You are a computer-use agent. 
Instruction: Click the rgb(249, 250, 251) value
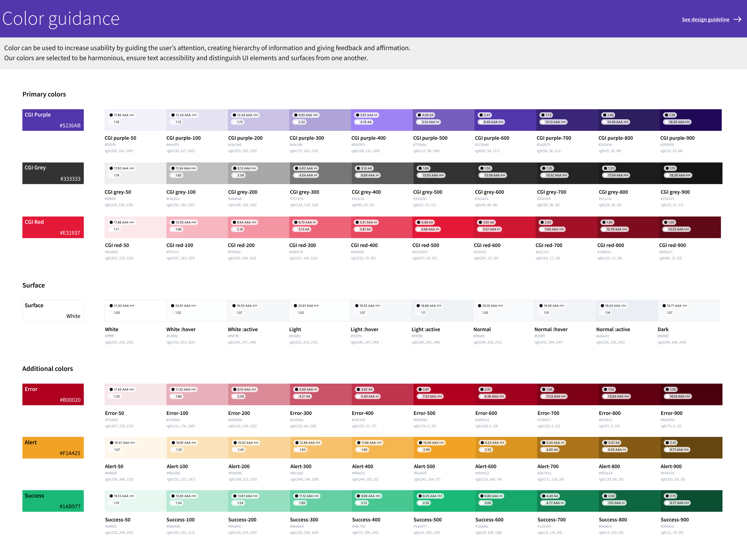[x=488, y=342]
